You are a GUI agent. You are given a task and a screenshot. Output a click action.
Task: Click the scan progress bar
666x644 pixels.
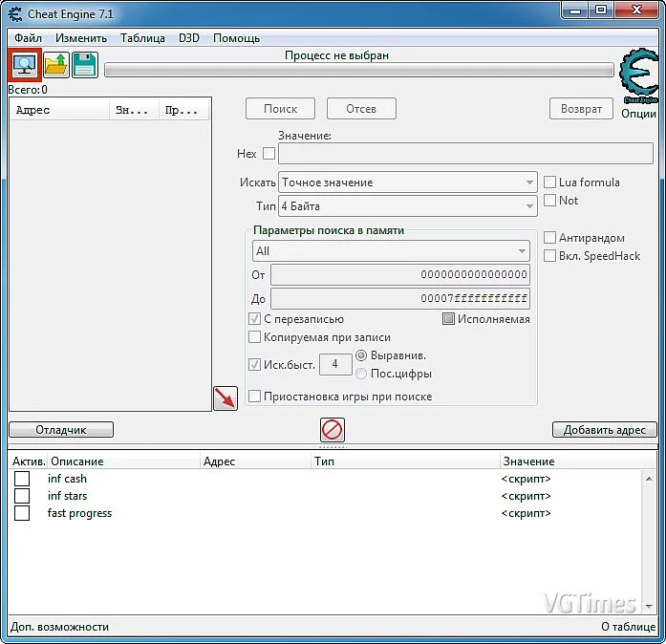coord(359,70)
